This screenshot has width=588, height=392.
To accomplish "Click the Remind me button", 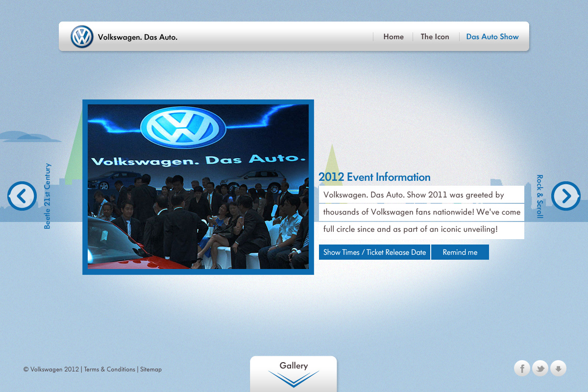I will click(460, 252).
